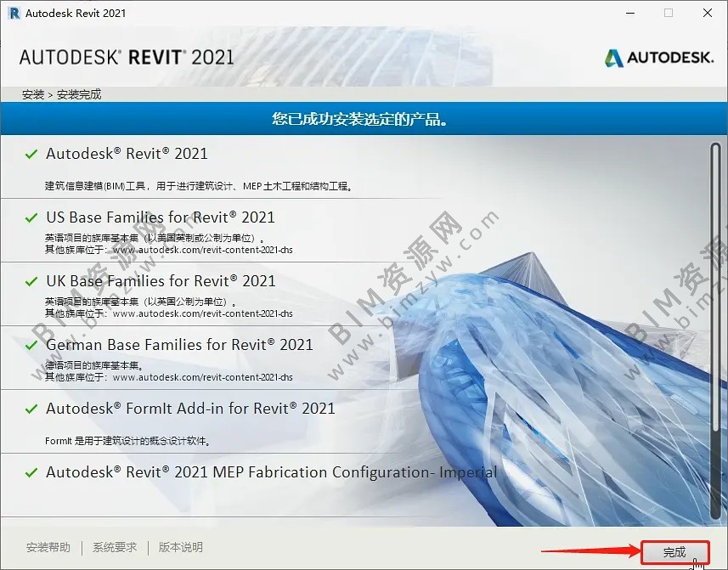Click the FormIt 是用于建筑设计 description text

127,441
